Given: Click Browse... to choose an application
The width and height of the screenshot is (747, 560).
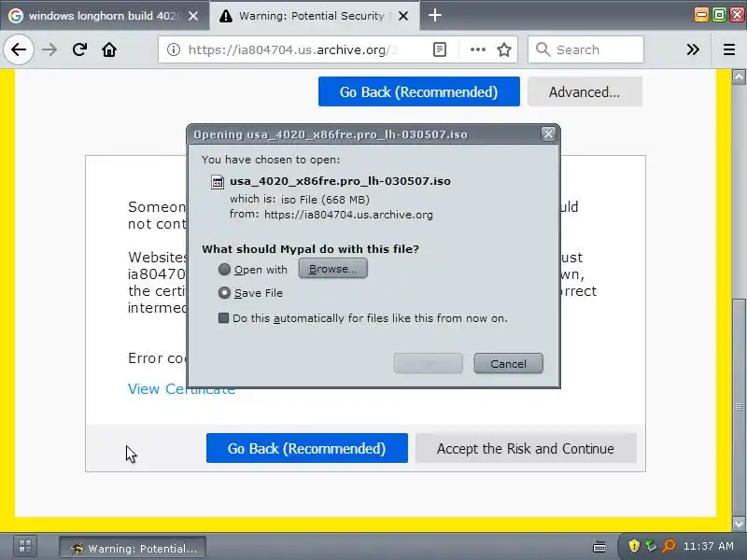Looking at the screenshot, I should tap(333, 269).
